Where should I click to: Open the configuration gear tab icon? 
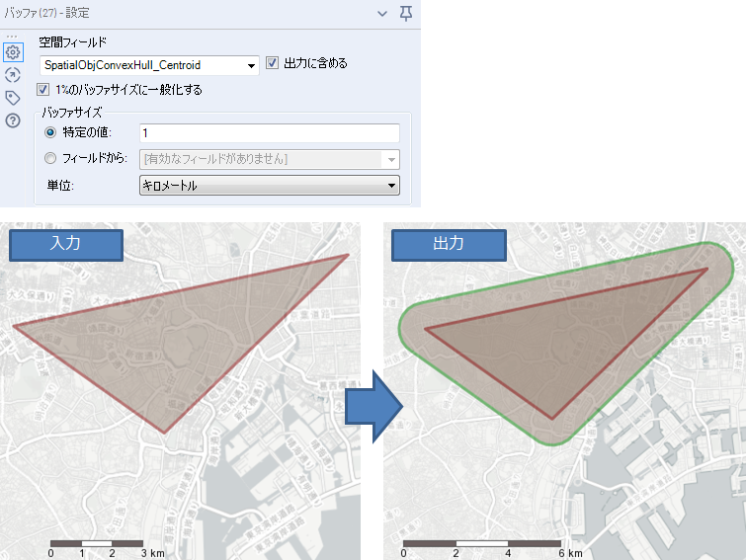click(x=13, y=51)
